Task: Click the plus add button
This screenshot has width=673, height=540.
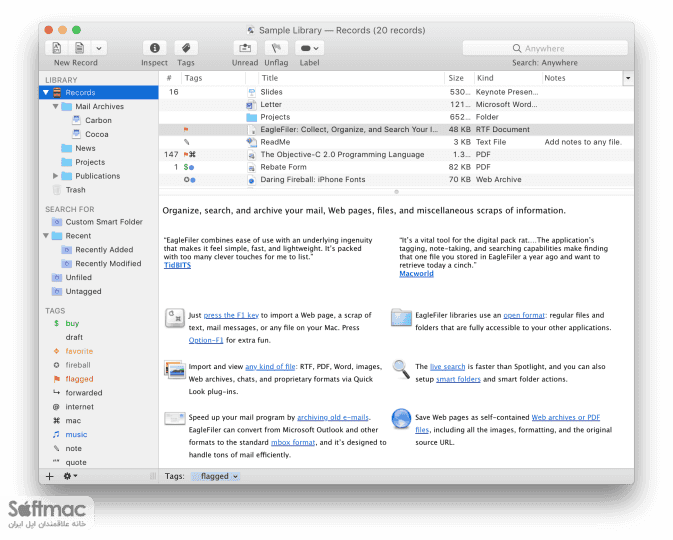Action: [x=49, y=476]
